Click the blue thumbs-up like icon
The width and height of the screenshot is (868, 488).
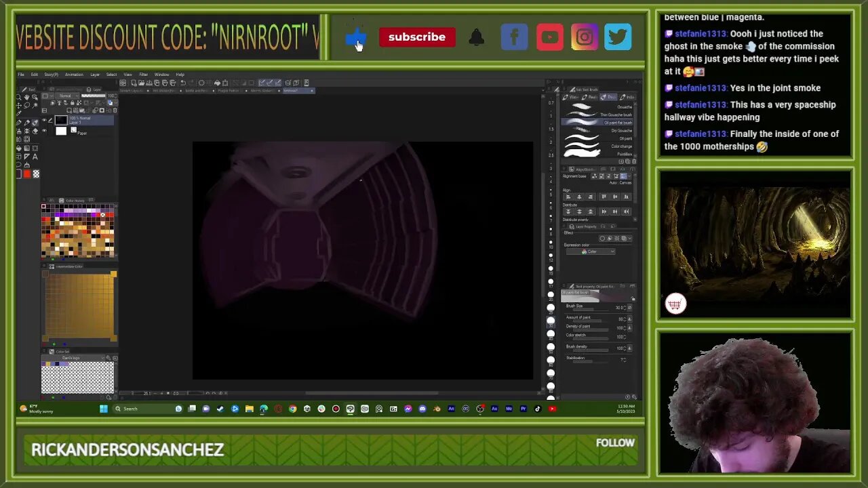[x=356, y=37]
